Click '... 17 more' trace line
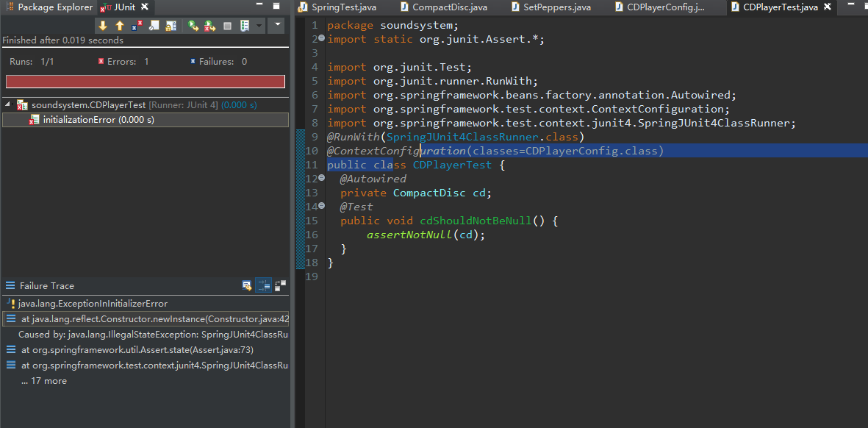This screenshot has width=868, height=428. pos(44,381)
